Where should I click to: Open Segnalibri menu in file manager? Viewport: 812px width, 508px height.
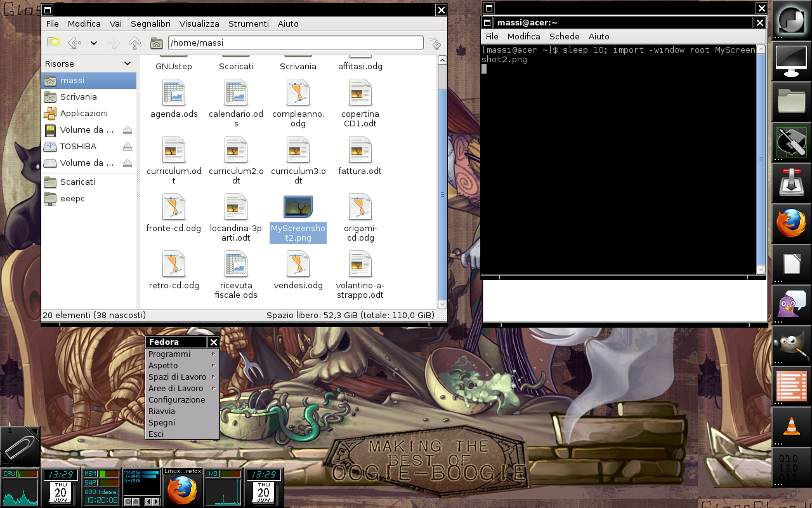[150, 23]
